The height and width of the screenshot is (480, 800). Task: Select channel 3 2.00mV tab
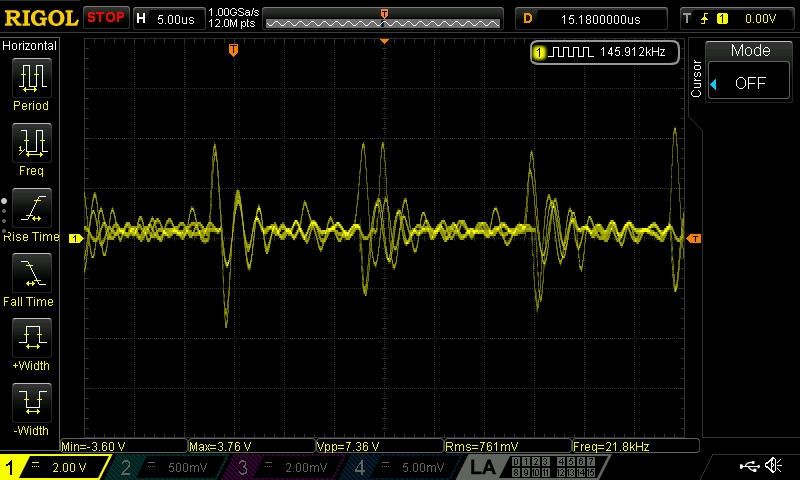[286, 467]
